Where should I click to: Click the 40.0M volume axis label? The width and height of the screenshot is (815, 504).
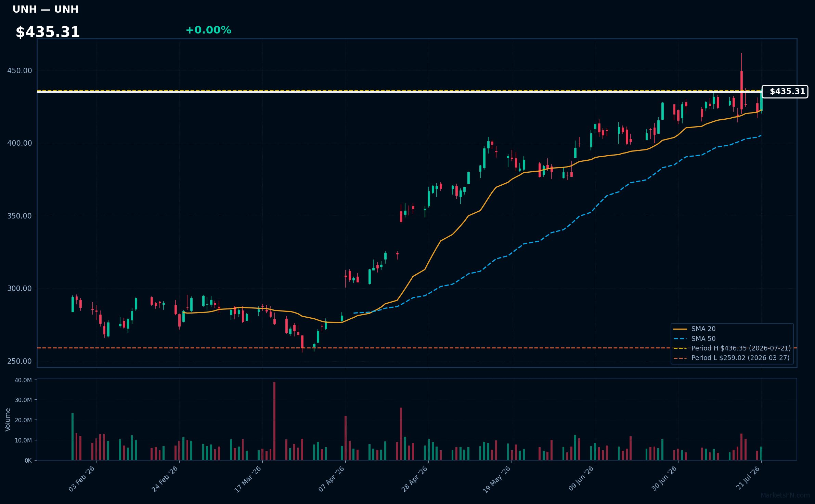(23, 380)
